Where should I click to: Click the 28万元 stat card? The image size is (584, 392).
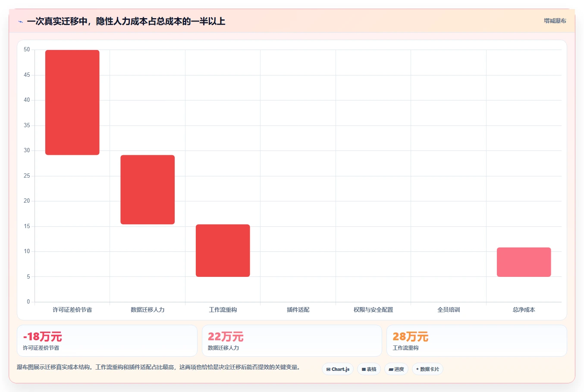pyautogui.click(x=477, y=341)
